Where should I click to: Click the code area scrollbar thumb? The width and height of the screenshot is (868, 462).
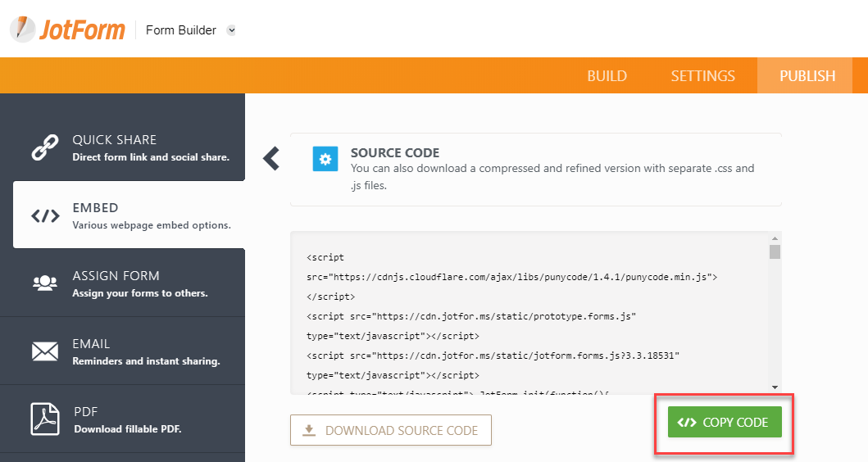coord(775,251)
